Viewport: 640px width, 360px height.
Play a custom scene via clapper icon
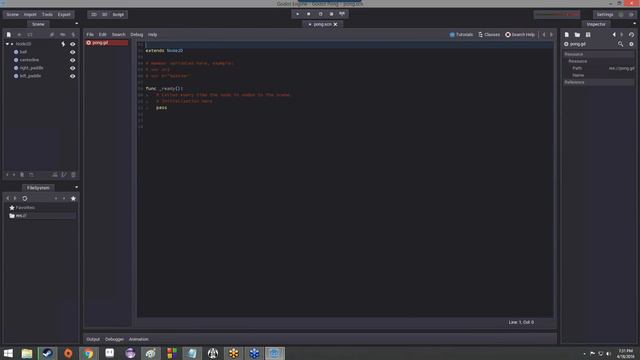pos(331,14)
